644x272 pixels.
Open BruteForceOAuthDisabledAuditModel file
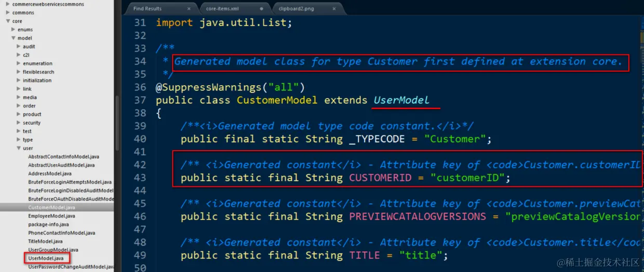(x=71, y=199)
